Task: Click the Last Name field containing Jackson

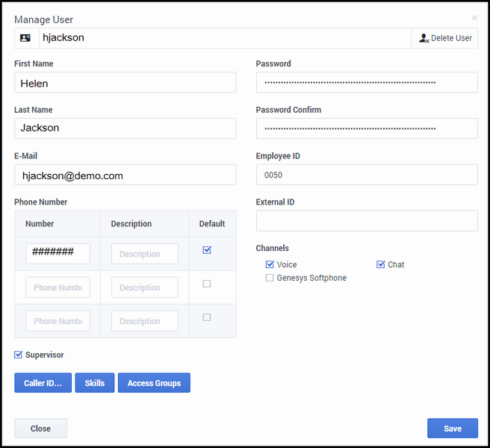Action: pyautogui.click(x=125, y=128)
